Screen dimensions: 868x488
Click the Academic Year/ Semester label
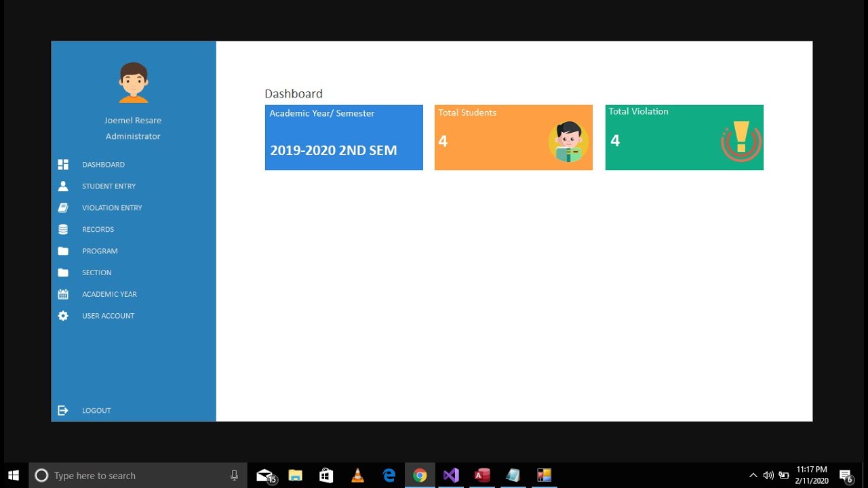(x=322, y=113)
